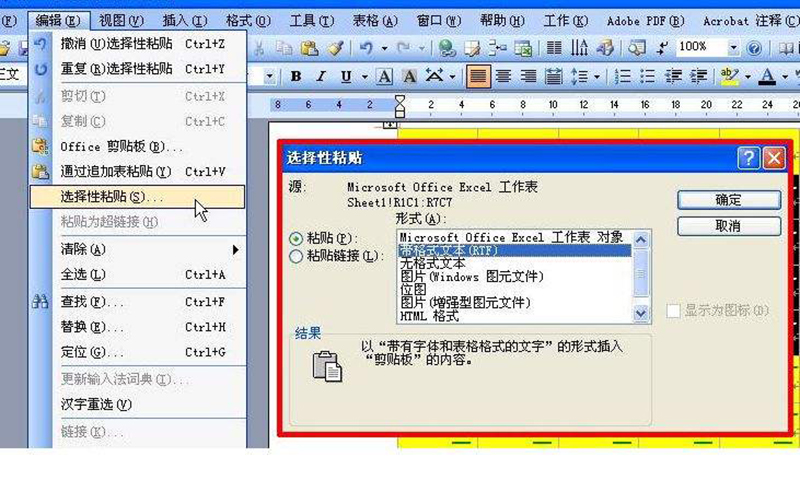This screenshot has width=800, height=492.
Task: Open underline style dropdown arrow
Action: click(365, 77)
